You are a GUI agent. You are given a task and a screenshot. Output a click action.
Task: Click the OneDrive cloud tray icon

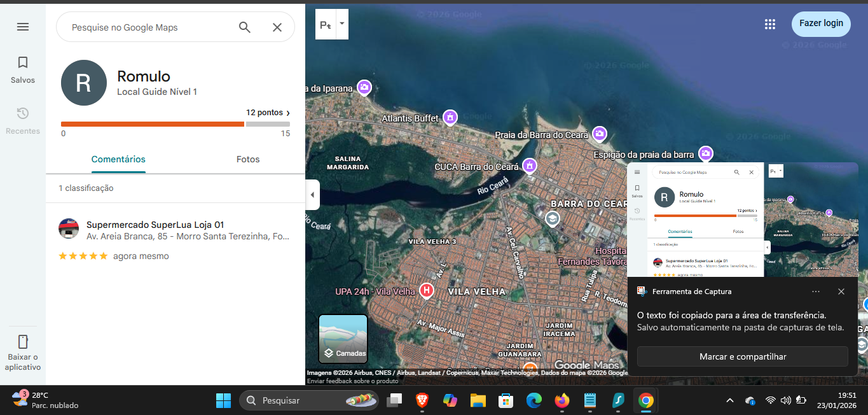point(750,400)
